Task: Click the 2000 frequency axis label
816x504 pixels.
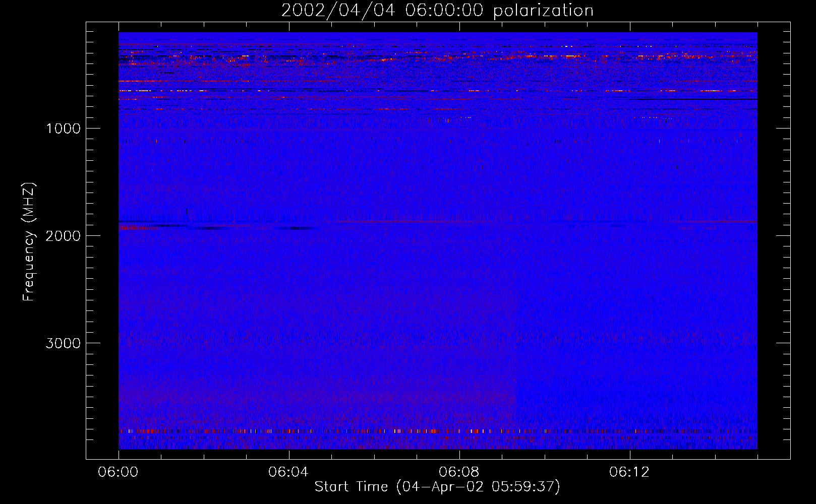Action: point(63,236)
